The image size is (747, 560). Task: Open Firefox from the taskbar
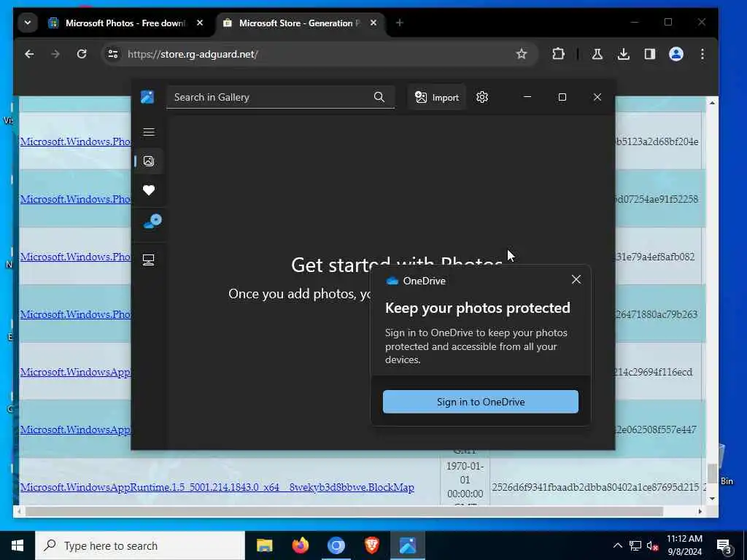click(x=300, y=545)
